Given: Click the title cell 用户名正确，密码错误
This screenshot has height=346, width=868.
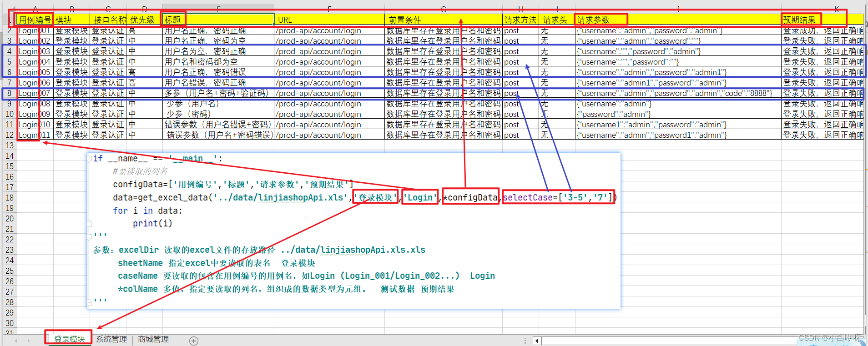Looking at the screenshot, I should click(x=218, y=72).
